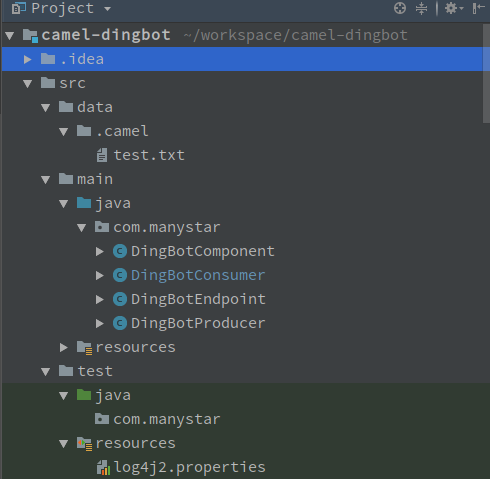Click the blue java source folder icon
This screenshot has height=479, width=490.
click(x=84, y=203)
